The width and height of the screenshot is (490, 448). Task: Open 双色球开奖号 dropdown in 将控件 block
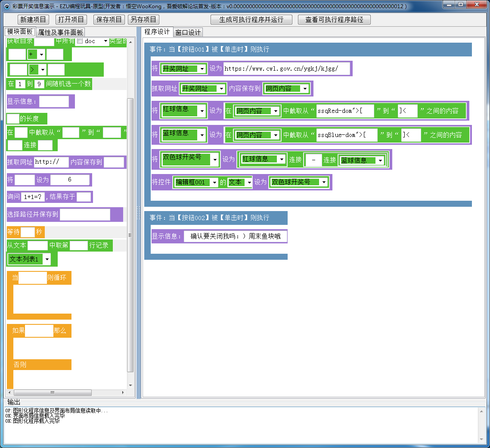[324, 182]
